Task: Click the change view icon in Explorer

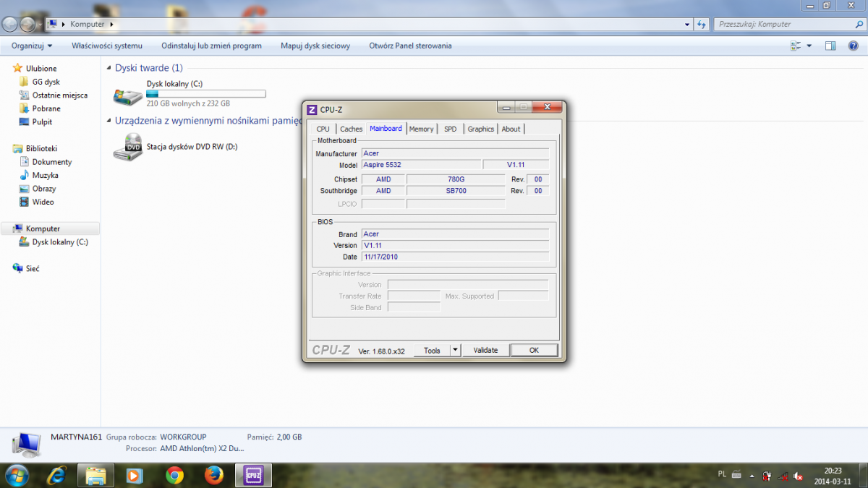Action: (796, 46)
